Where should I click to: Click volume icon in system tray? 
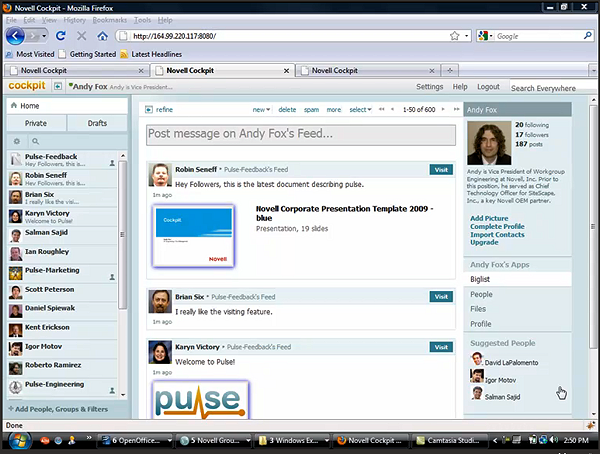(x=554, y=440)
